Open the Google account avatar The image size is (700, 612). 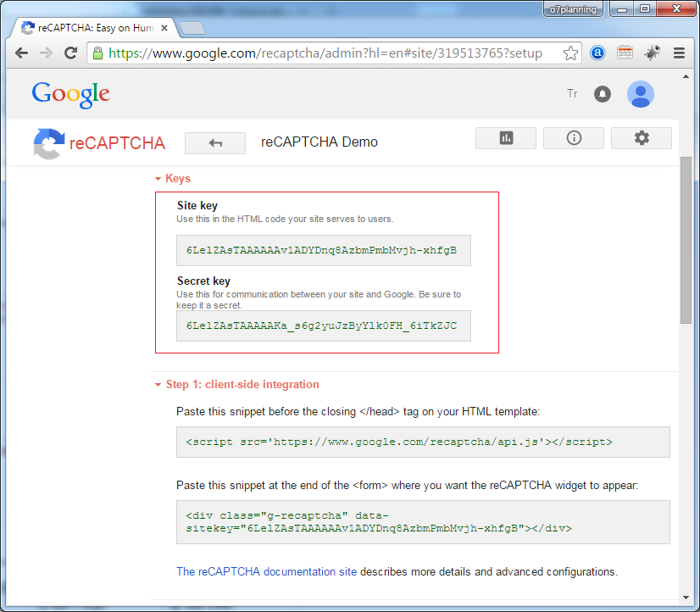[x=640, y=94]
